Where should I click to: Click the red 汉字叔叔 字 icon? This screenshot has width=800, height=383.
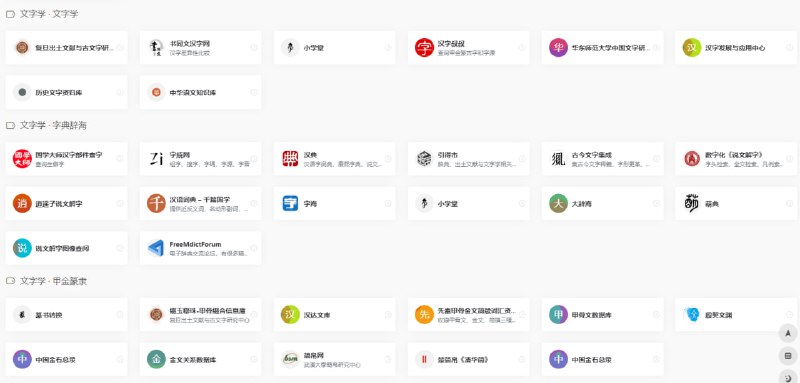(424, 47)
